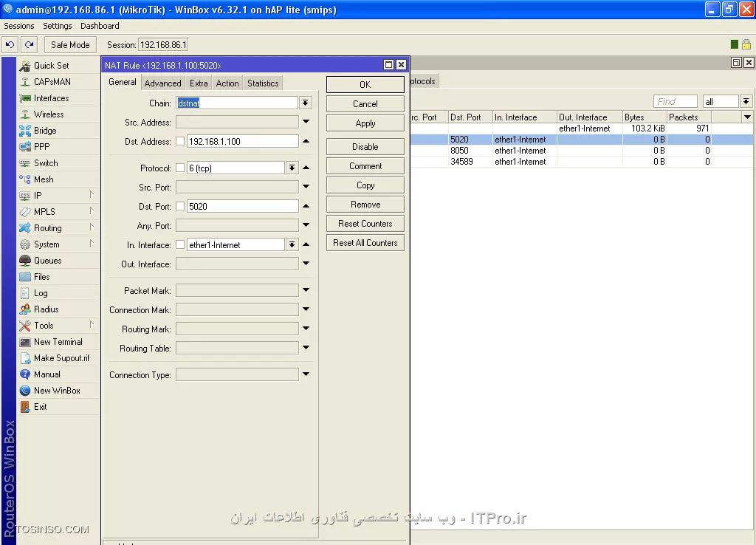The image size is (756, 545).
Task: Open New WinBox from sidebar icon
Action: 25,391
